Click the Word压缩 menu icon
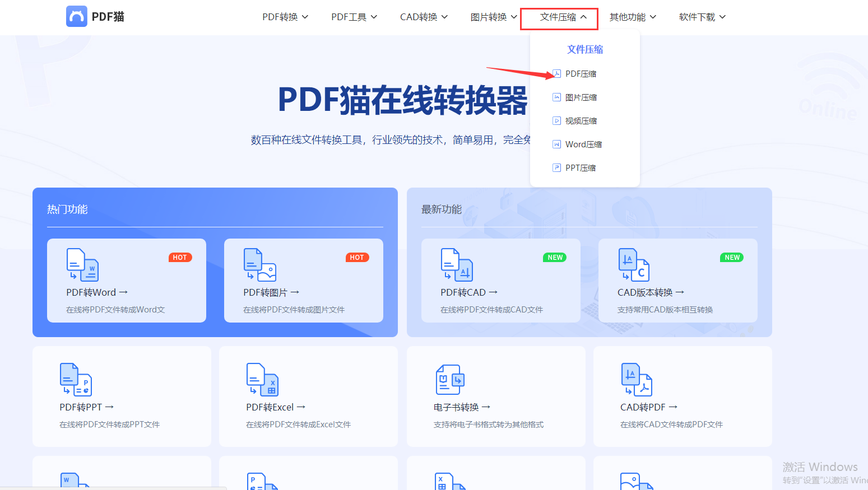 tap(556, 144)
